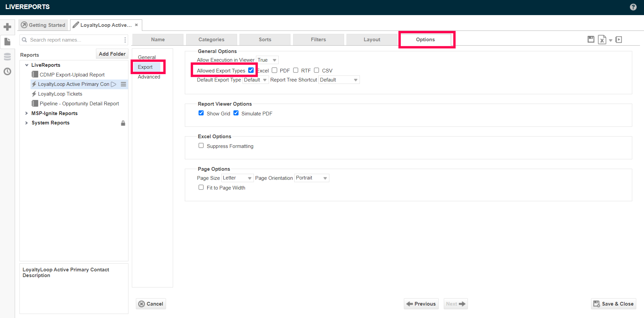Enable Fit to Page Width checkbox

coord(201,187)
